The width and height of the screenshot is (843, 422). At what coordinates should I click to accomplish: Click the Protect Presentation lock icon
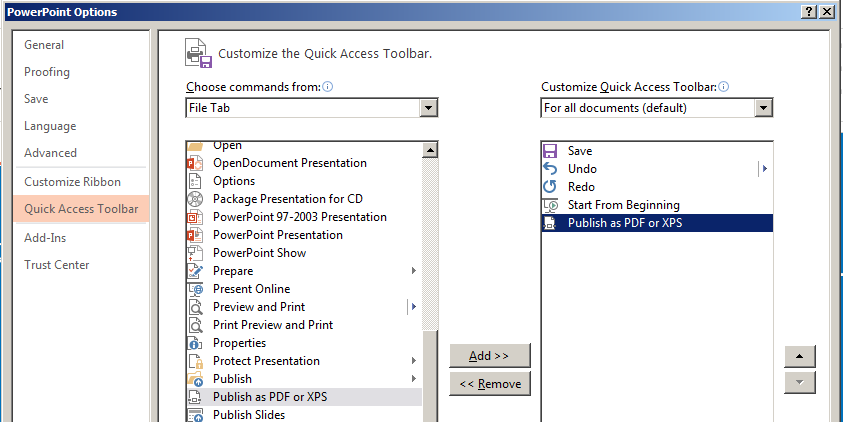tap(195, 361)
